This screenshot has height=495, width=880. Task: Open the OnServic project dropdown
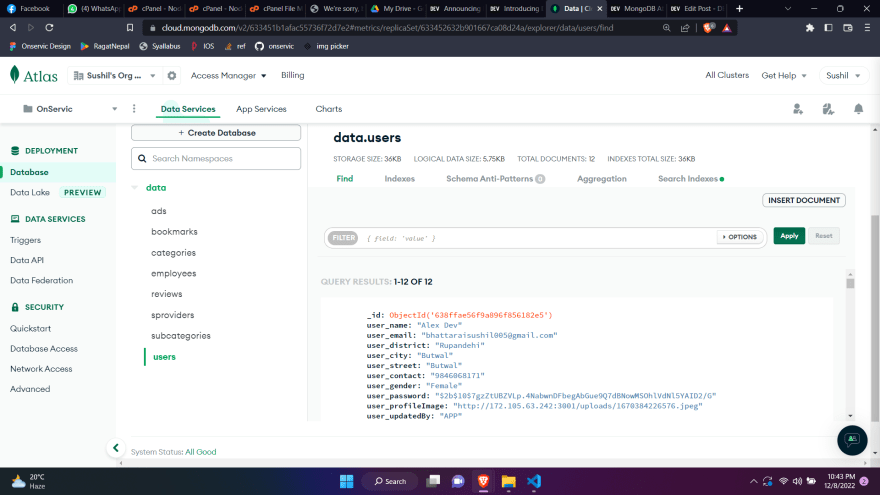click(x=70, y=109)
